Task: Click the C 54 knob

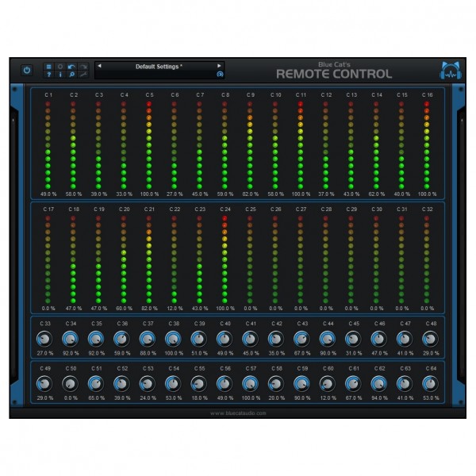Action: pos(173,384)
